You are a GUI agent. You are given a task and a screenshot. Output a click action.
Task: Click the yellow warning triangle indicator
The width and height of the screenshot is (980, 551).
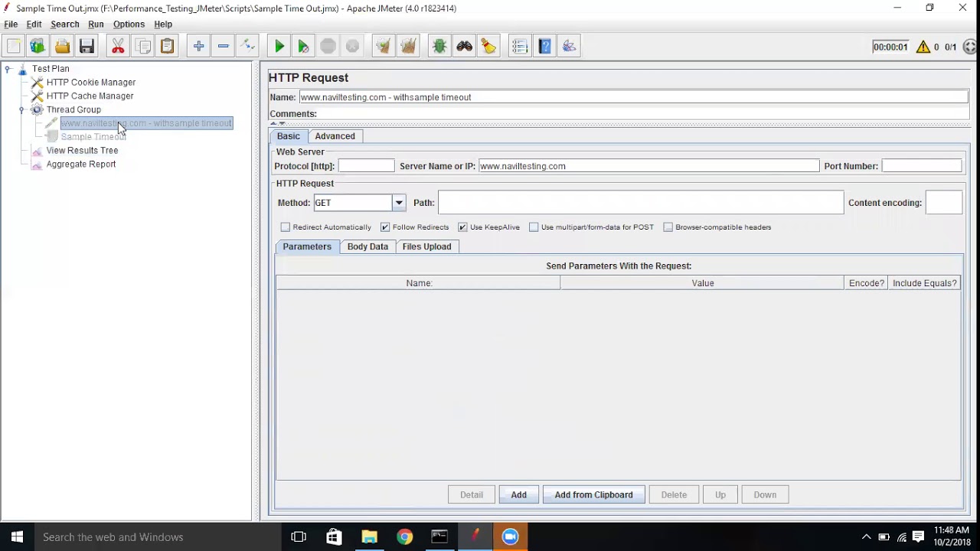click(923, 47)
